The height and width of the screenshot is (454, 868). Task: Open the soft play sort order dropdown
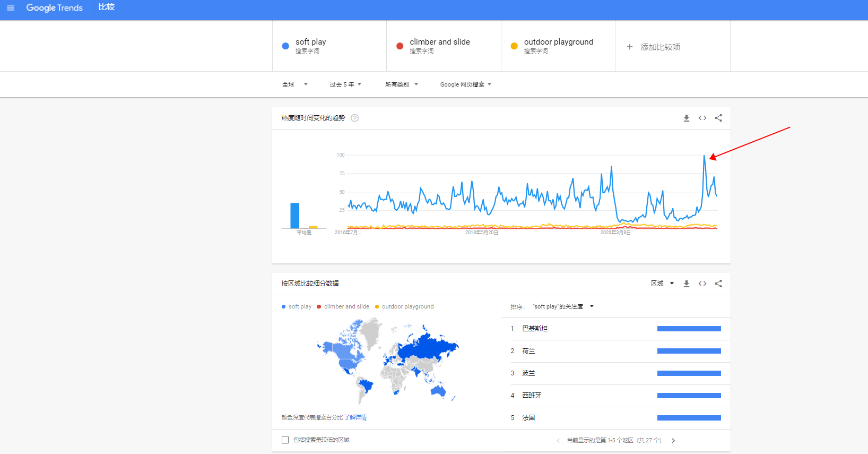tap(562, 306)
